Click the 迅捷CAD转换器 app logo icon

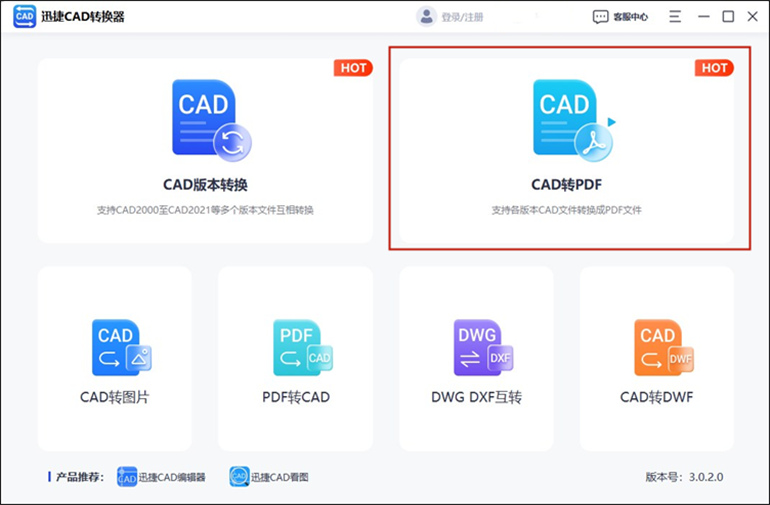tap(25, 16)
